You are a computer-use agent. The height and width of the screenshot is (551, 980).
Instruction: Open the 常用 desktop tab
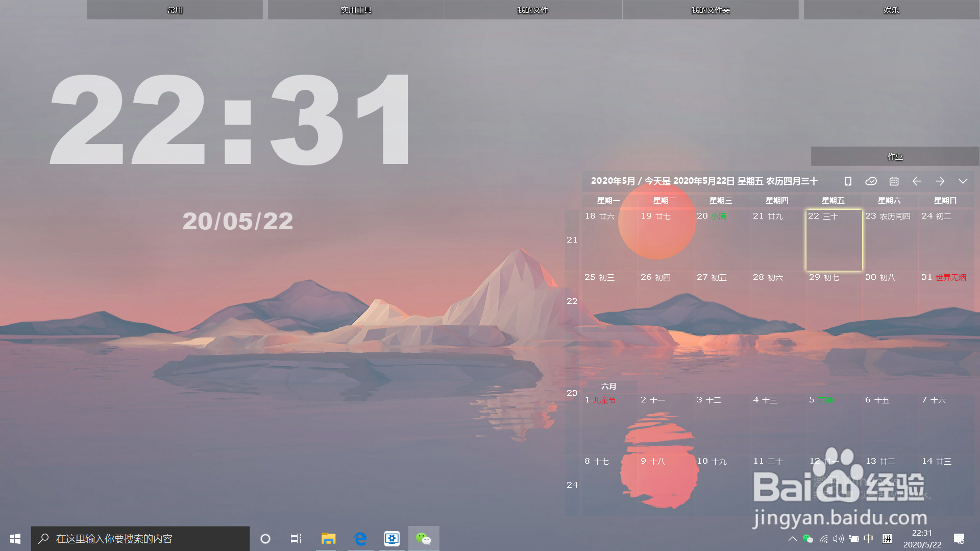[175, 10]
